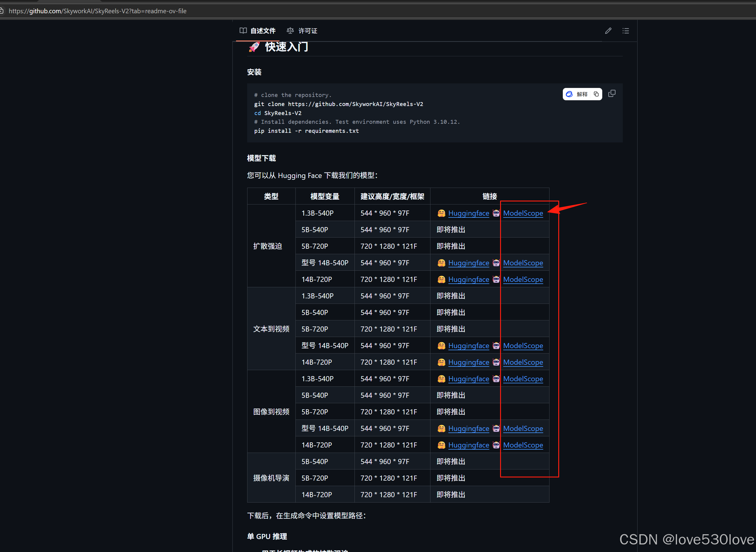Click the GitHub copy code button
The image size is (756, 552).
pos(612,94)
